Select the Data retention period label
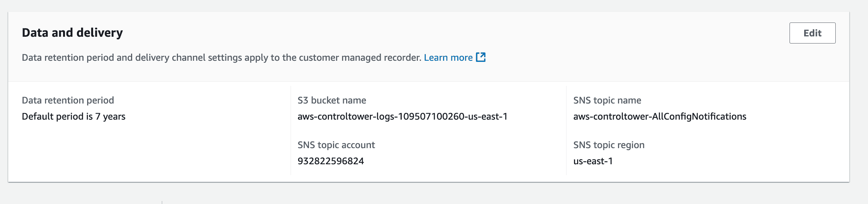This screenshot has width=868, height=204. point(68,100)
